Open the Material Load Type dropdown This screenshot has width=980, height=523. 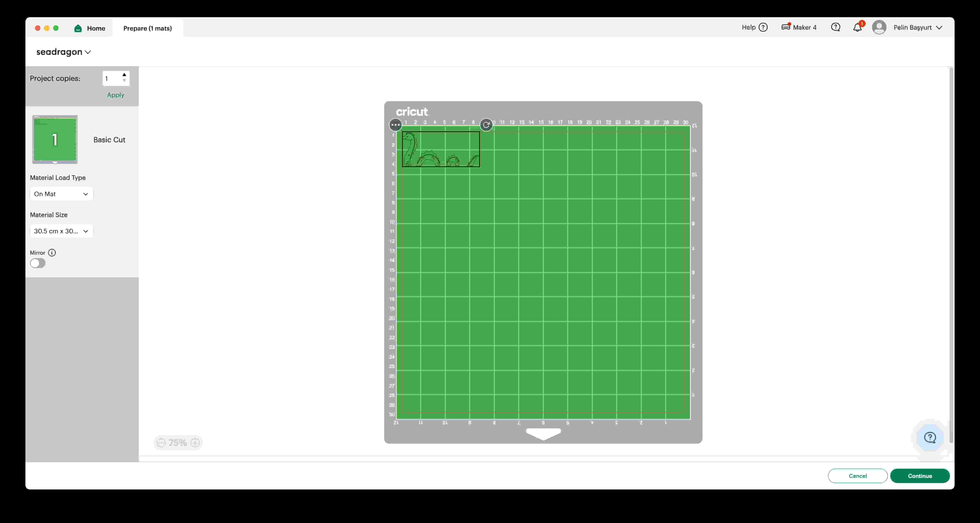tap(61, 194)
